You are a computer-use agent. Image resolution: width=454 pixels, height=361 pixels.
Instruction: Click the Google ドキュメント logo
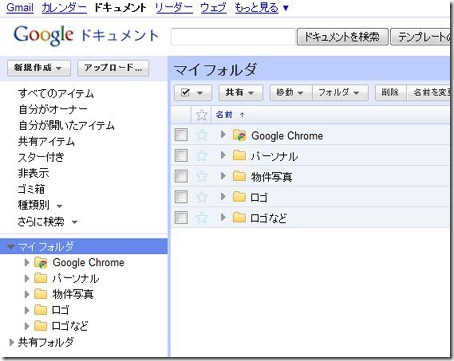click(x=86, y=35)
